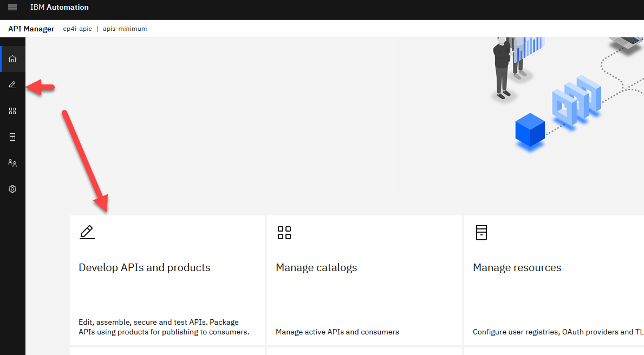The height and width of the screenshot is (355, 644).
Task: Open the Develop APIs and products tile
Action: tap(144, 268)
